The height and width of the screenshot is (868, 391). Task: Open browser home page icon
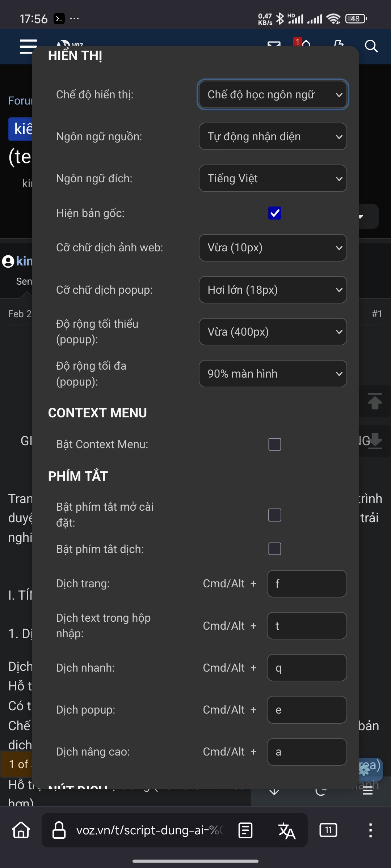coord(21,830)
